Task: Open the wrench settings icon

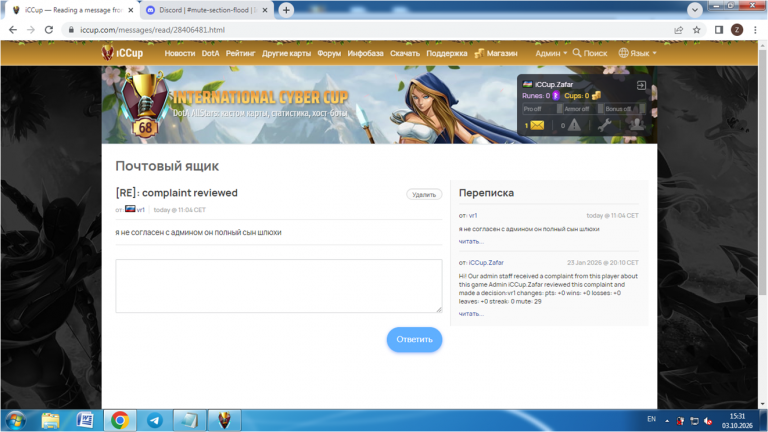Action: 604,125
